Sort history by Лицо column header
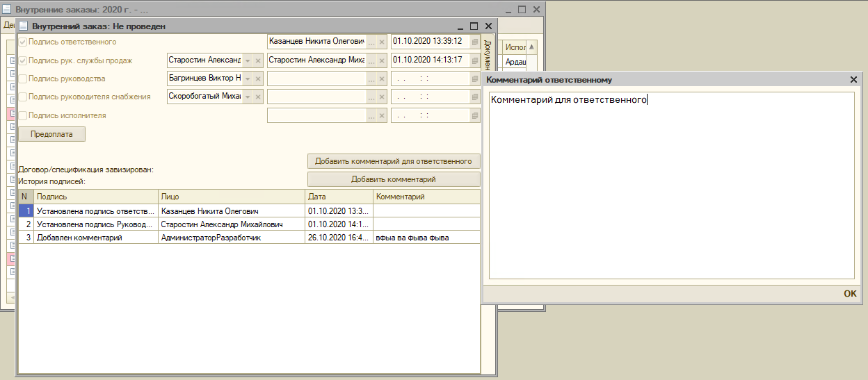Image resolution: width=868 pixels, height=380 pixels. tap(232, 197)
